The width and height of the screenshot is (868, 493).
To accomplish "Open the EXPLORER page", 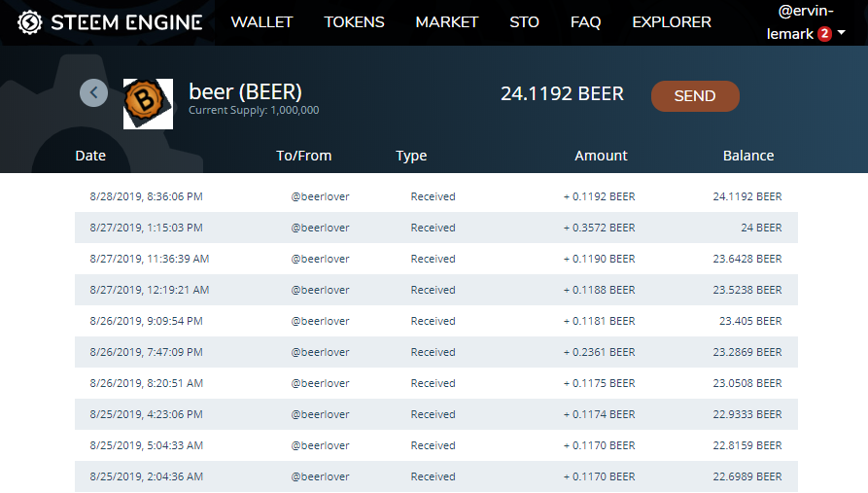I will 671,21.
